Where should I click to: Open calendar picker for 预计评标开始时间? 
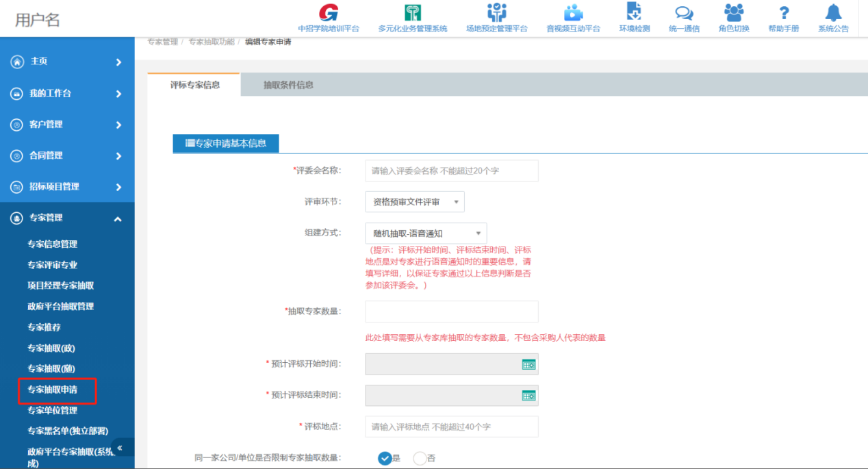click(x=528, y=364)
